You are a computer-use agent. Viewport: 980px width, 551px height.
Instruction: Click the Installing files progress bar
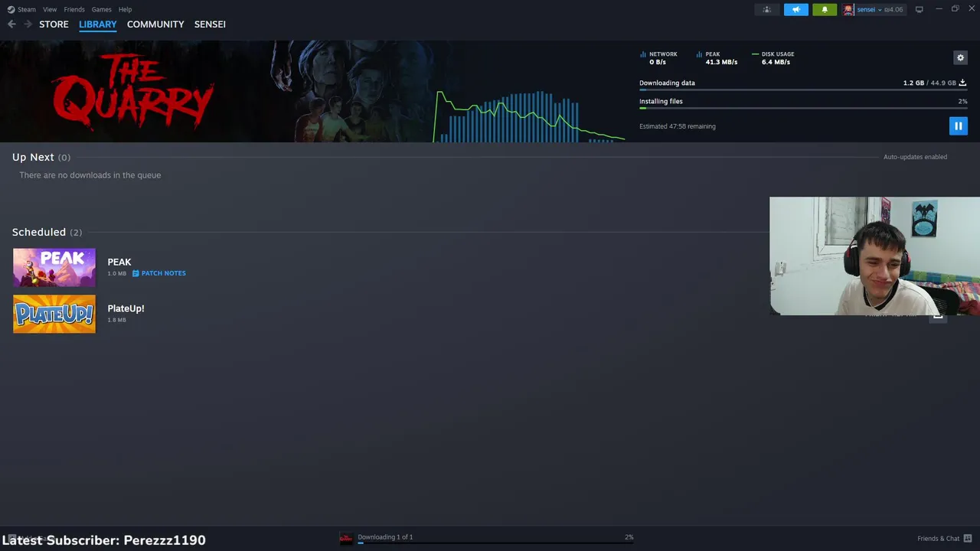(803, 109)
